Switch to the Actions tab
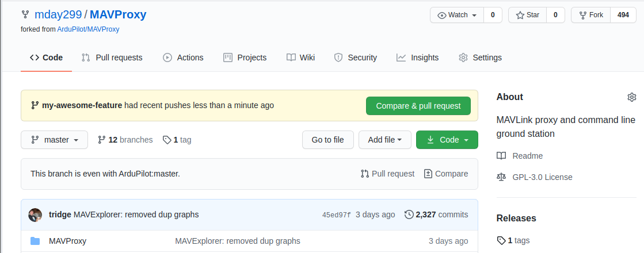This screenshot has height=253, width=644. 183,57
